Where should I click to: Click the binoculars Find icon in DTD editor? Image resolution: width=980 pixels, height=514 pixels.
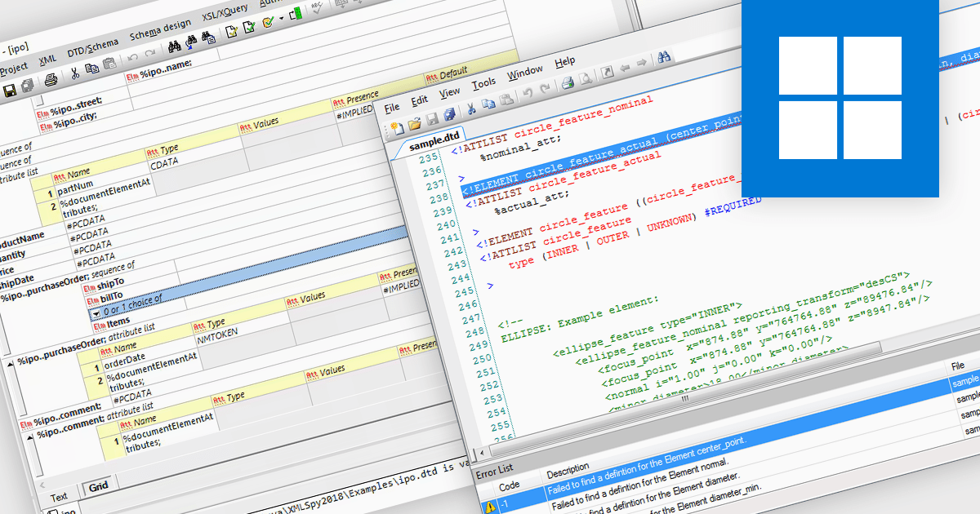click(x=665, y=57)
